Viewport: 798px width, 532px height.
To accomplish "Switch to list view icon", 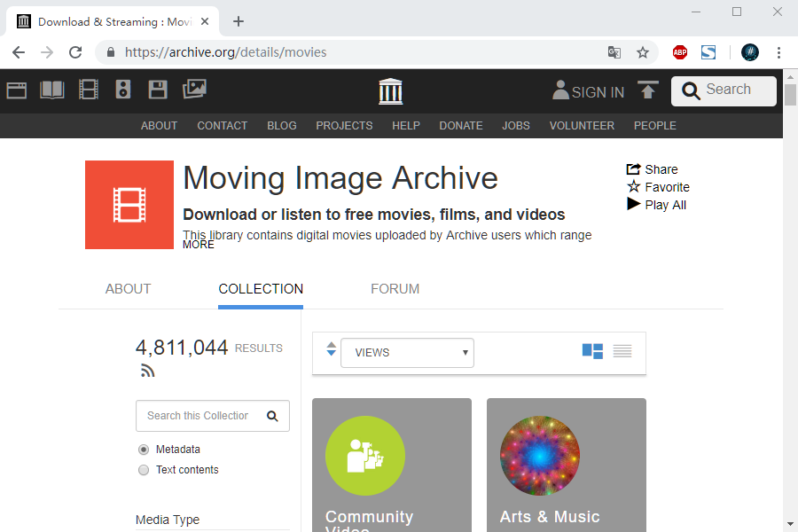I will (x=622, y=351).
